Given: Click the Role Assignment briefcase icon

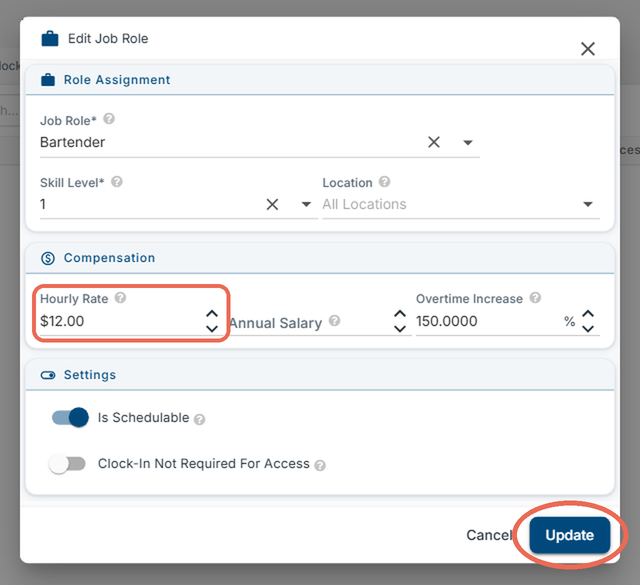Looking at the screenshot, I should coord(48,80).
